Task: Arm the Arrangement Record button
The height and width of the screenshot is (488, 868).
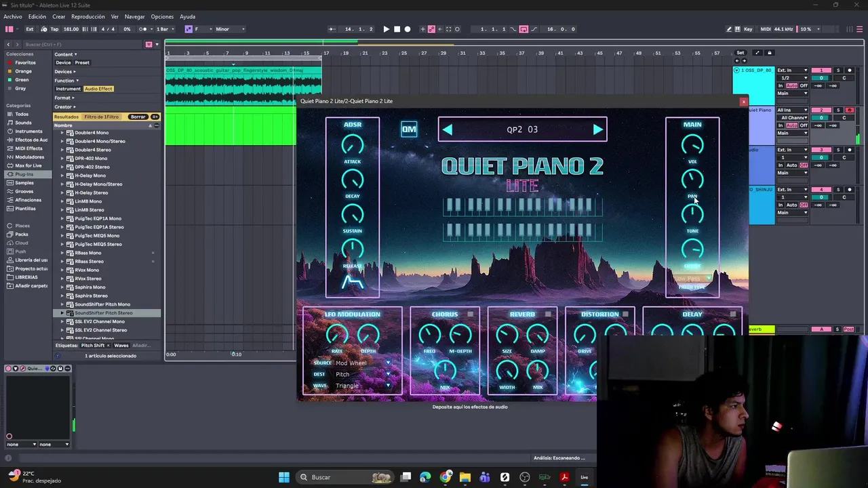Action: [x=408, y=29]
